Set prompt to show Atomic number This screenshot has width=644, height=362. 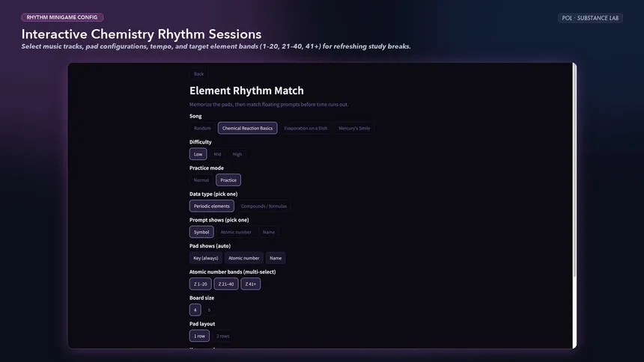(x=236, y=232)
